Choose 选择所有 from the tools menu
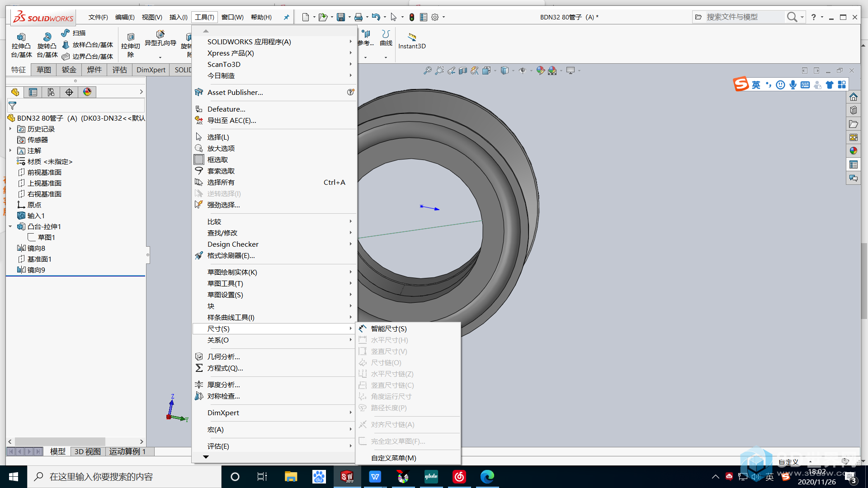The height and width of the screenshot is (488, 868). tap(275, 182)
